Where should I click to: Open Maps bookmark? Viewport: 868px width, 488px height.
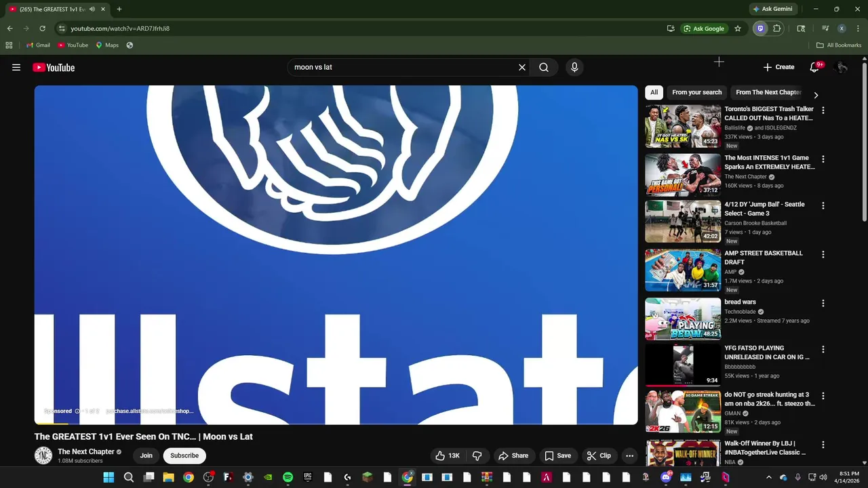pyautogui.click(x=107, y=45)
